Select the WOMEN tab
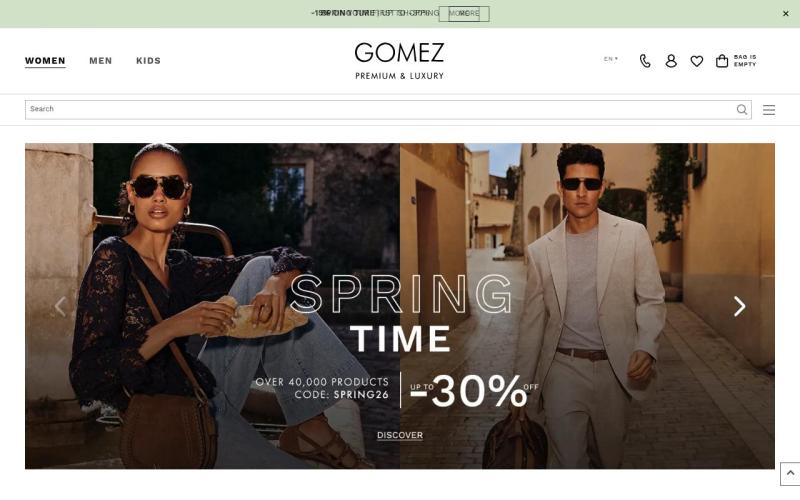This screenshot has width=800, height=500. (45, 61)
